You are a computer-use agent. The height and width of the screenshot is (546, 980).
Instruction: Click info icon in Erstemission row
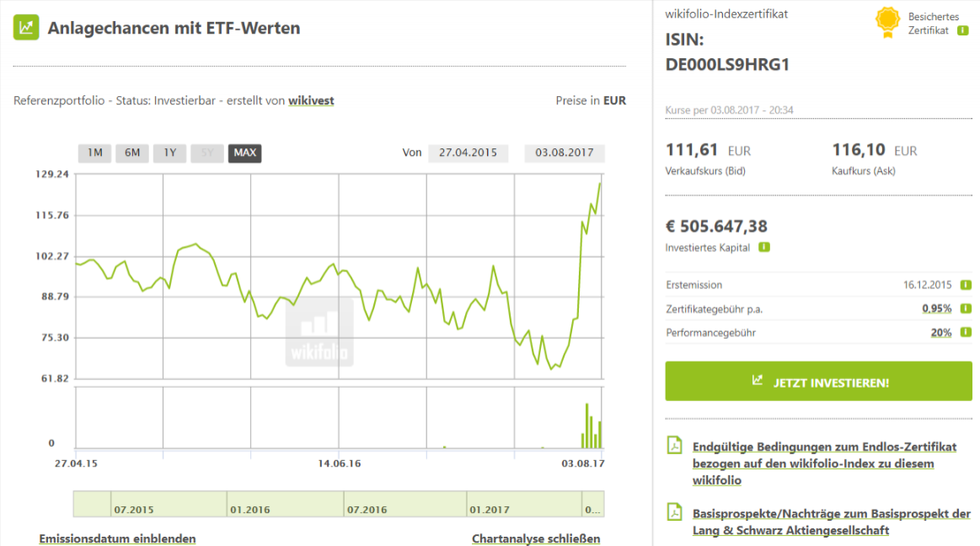(x=965, y=285)
